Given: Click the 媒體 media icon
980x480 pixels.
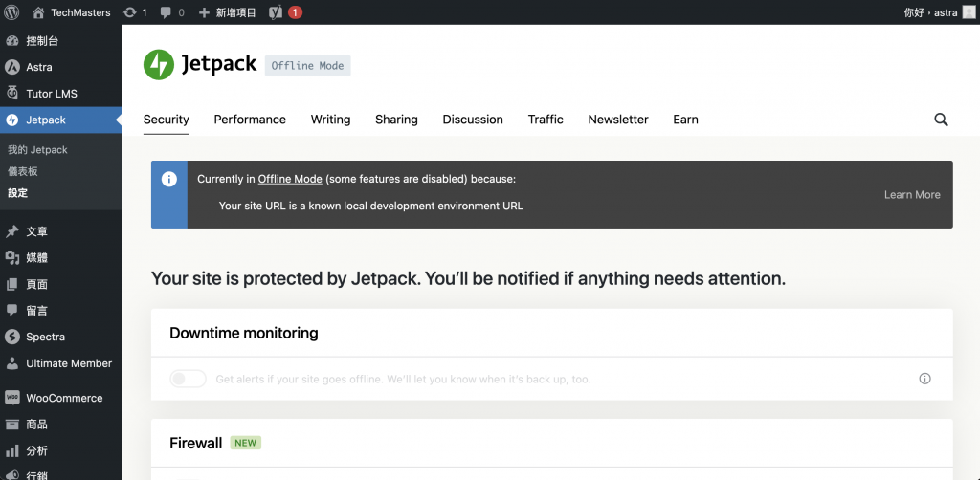Looking at the screenshot, I should pyautogui.click(x=11, y=258).
